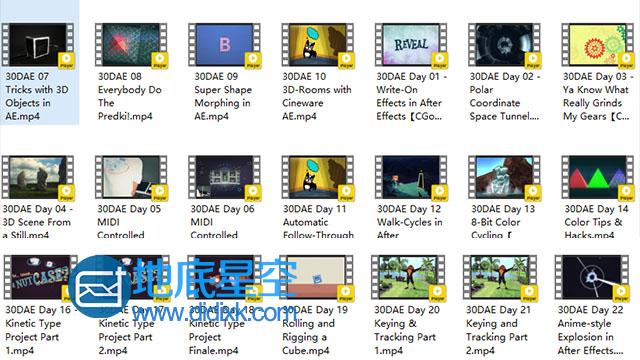This screenshot has width=640, height=360.
Task: Choose the Day 06 MIDI Controlled video icon
Action: [x=224, y=178]
